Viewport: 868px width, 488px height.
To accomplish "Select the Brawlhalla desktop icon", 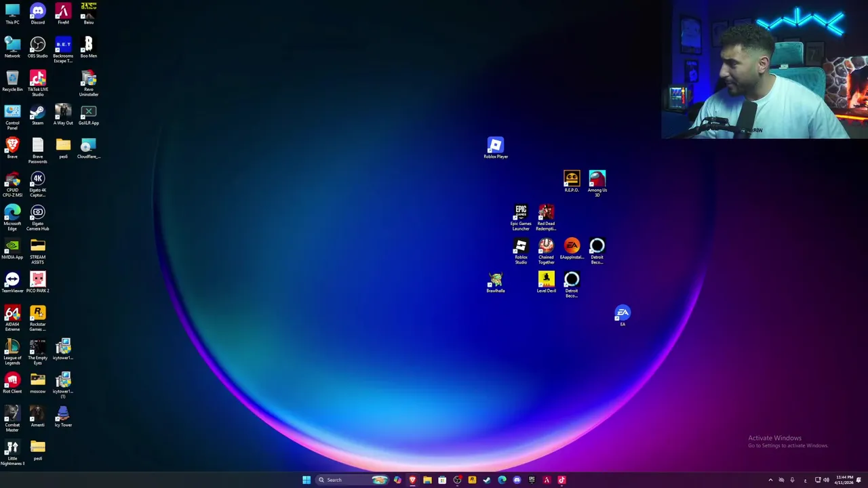I will [496, 283].
